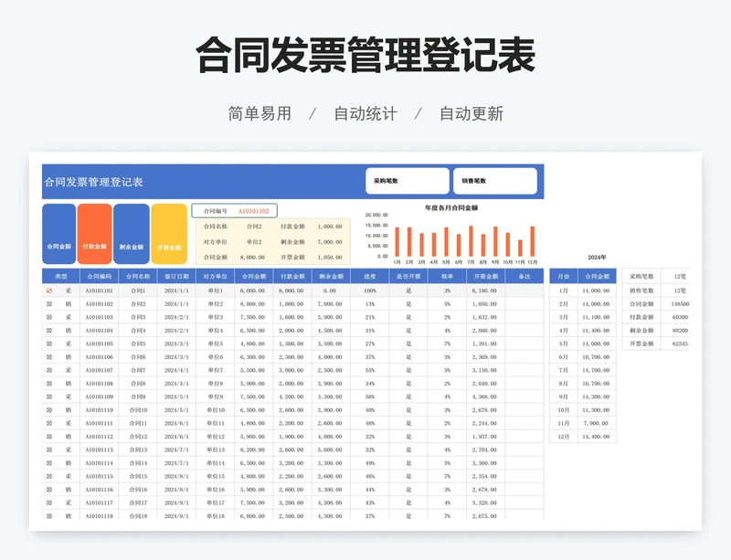Click the blue 剩余金额 summary card
The image size is (731, 560).
(x=132, y=234)
